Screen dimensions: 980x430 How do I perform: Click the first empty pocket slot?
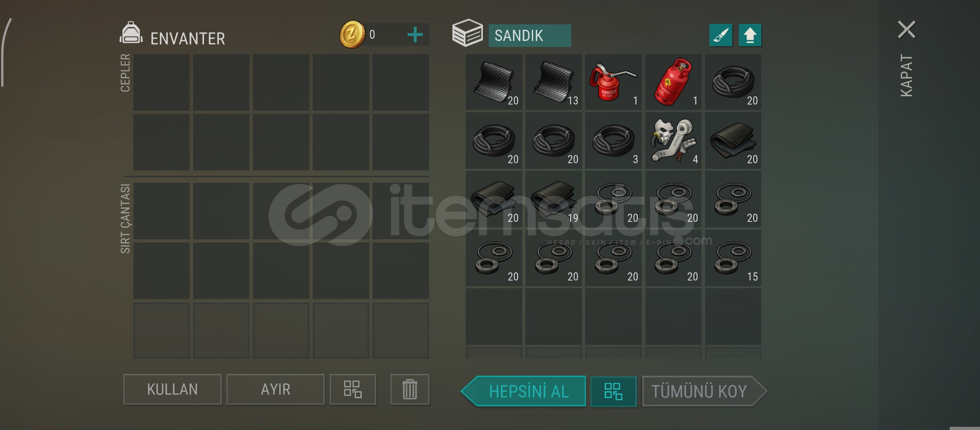[161, 82]
